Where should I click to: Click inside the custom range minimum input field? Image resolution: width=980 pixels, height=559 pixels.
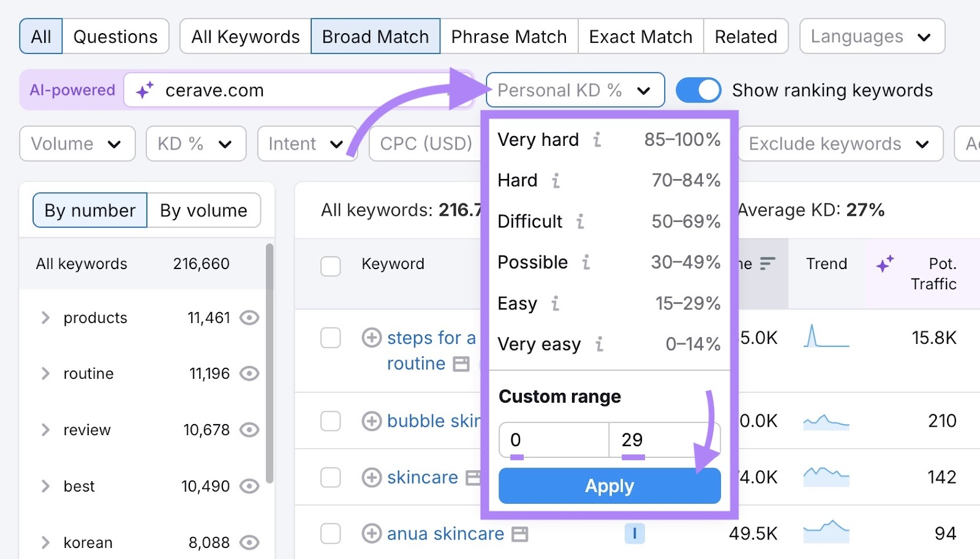pyautogui.click(x=551, y=440)
